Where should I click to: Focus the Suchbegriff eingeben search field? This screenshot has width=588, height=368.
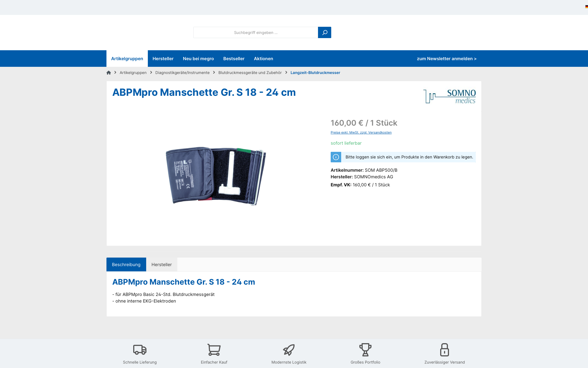coord(256,33)
